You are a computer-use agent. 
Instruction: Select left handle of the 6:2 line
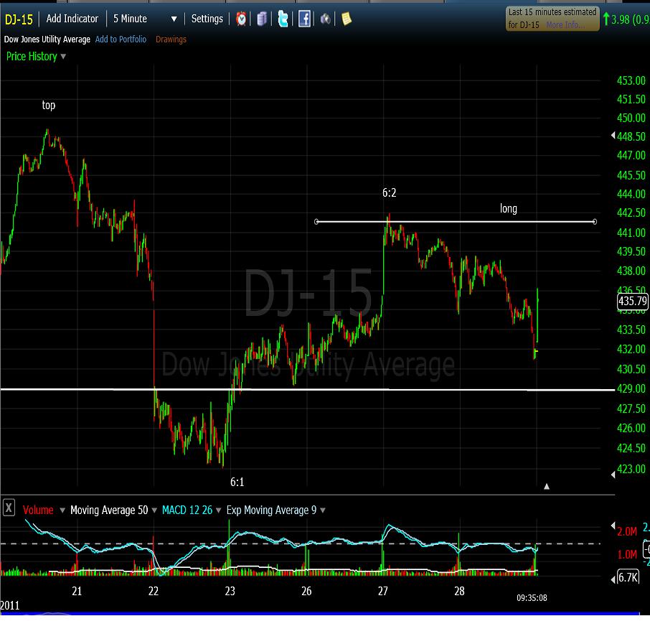pyautogui.click(x=316, y=222)
